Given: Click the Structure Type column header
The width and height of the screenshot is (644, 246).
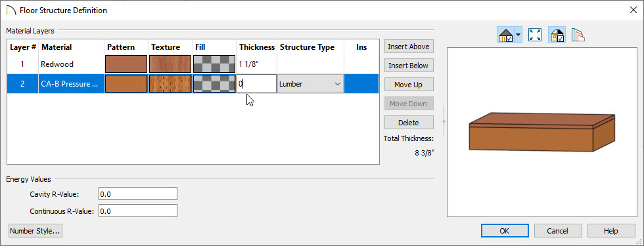Looking at the screenshot, I should [310, 47].
